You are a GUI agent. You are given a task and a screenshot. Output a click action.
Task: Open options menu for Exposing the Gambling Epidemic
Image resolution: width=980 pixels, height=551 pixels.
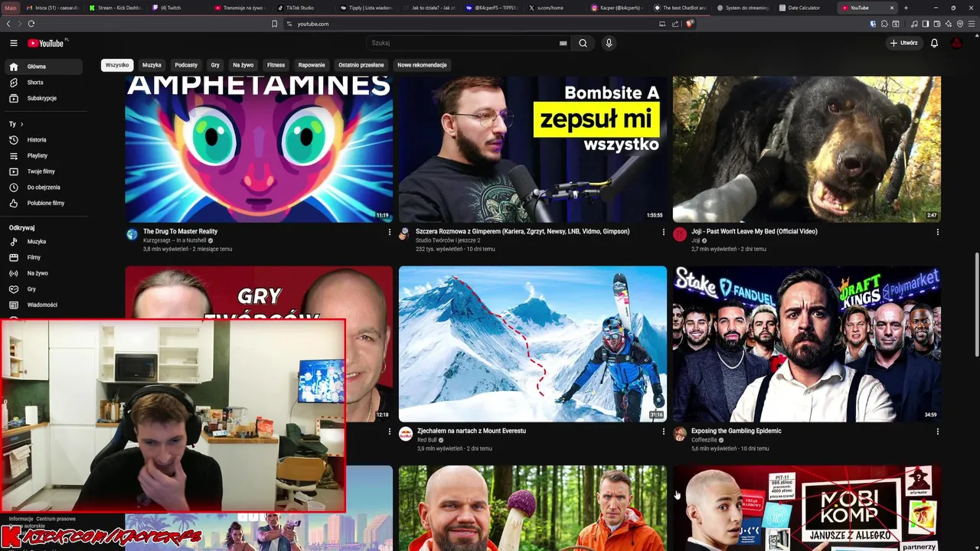937,432
